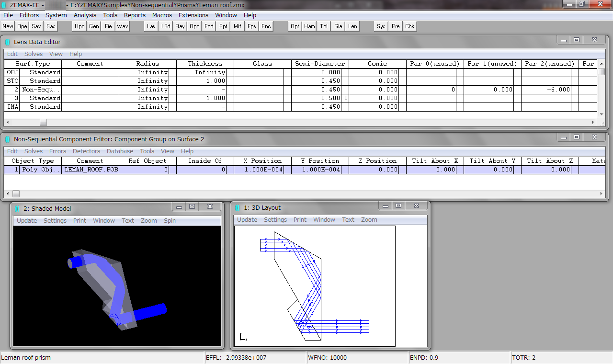Click Print in 3D Layout window
613x364 pixels.
coord(300,220)
